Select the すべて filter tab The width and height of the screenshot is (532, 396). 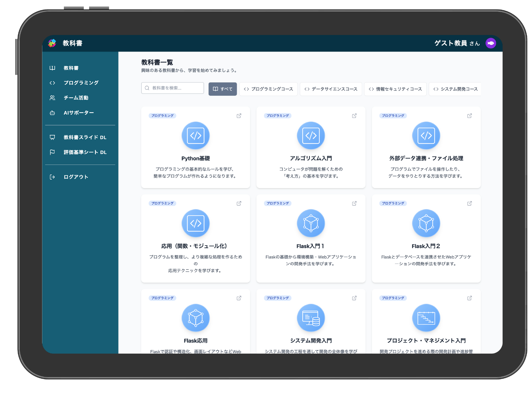[223, 89]
